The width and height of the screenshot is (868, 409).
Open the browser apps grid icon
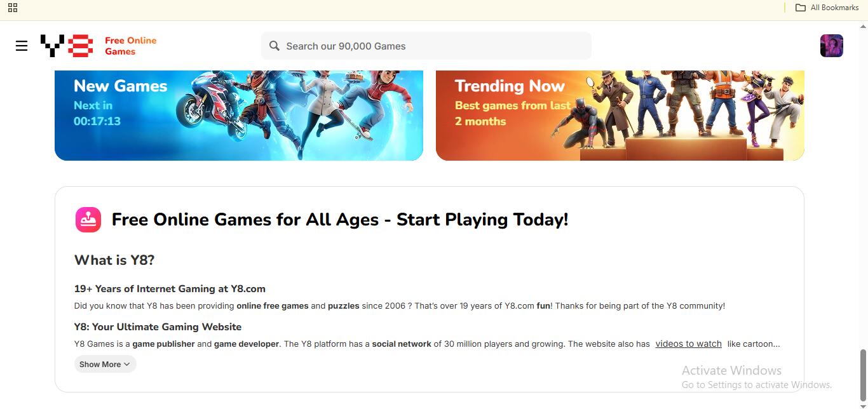[13, 8]
